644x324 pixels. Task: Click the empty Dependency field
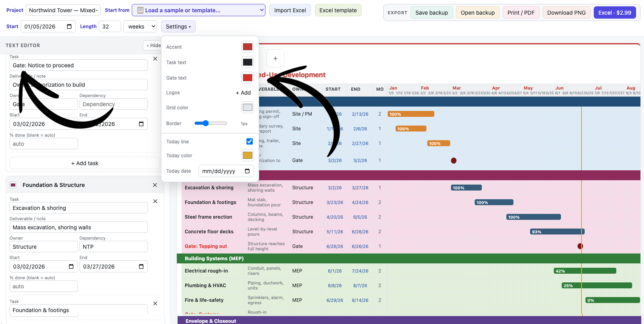point(114,104)
